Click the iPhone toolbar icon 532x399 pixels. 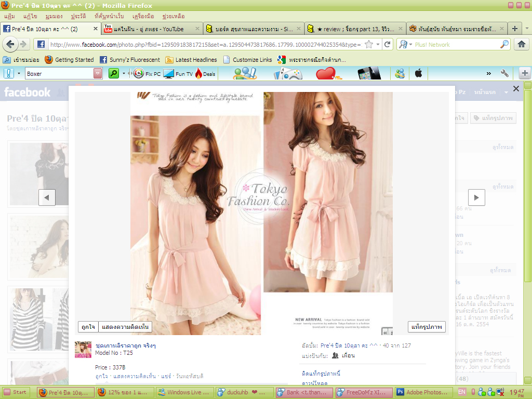(x=369, y=73)
